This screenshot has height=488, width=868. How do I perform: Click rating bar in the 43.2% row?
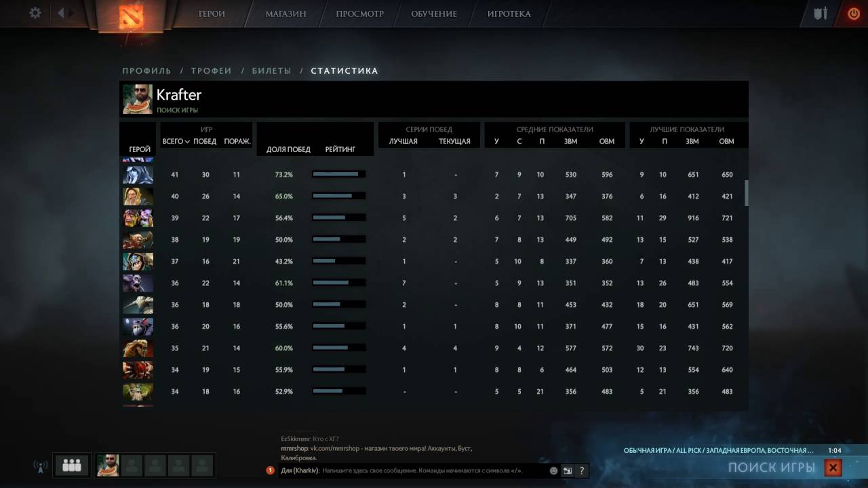[339, 261]
